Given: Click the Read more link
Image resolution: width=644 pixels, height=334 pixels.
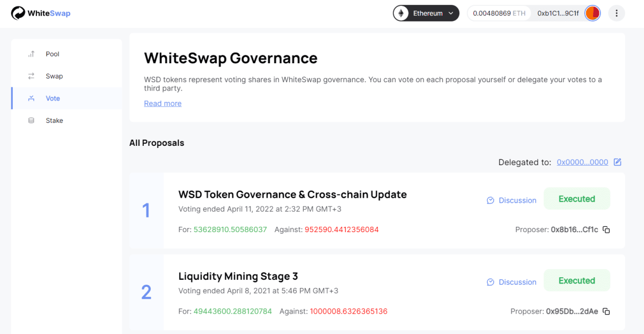Looking at the screenshot, I should 163,103.
